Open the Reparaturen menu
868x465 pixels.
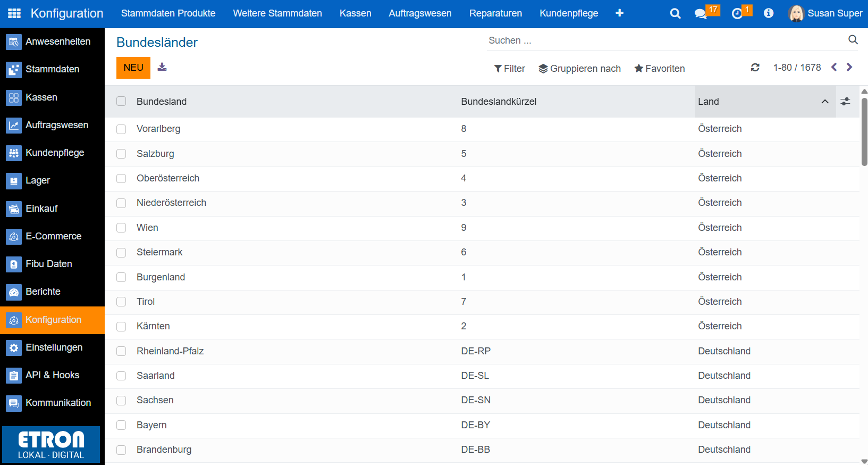(x=495, y=13)
